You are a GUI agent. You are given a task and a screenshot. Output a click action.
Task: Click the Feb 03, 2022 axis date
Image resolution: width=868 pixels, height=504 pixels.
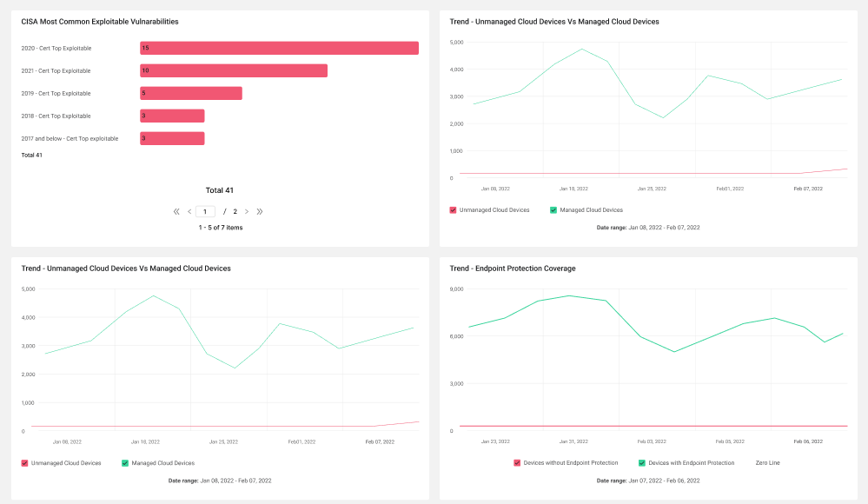[652, 442]
